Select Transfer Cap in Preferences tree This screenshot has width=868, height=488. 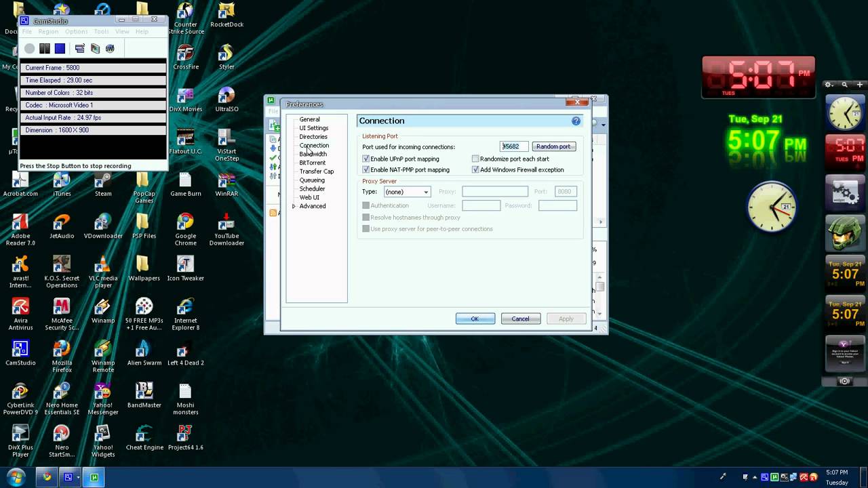317,171
